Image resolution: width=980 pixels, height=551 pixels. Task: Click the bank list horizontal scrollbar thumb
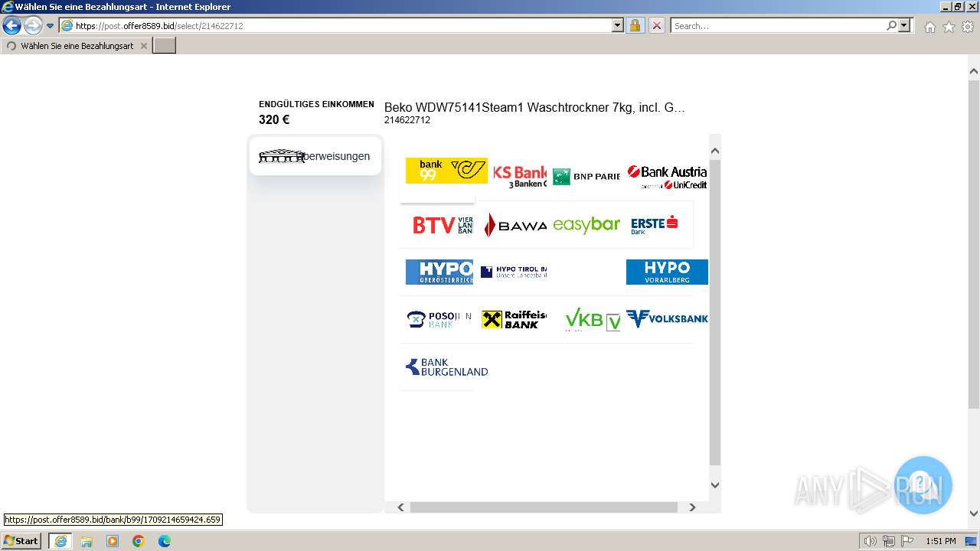(544, 507)
